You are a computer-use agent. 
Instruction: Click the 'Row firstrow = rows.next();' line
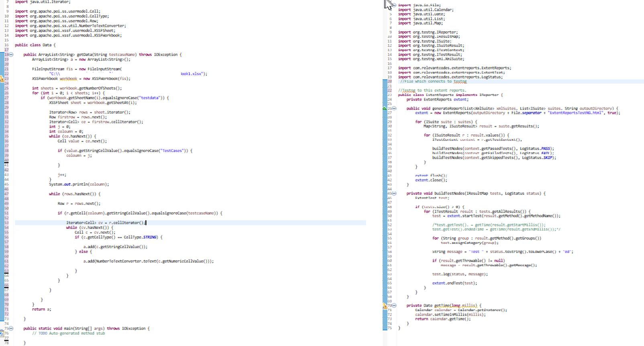tap(78, 117)
